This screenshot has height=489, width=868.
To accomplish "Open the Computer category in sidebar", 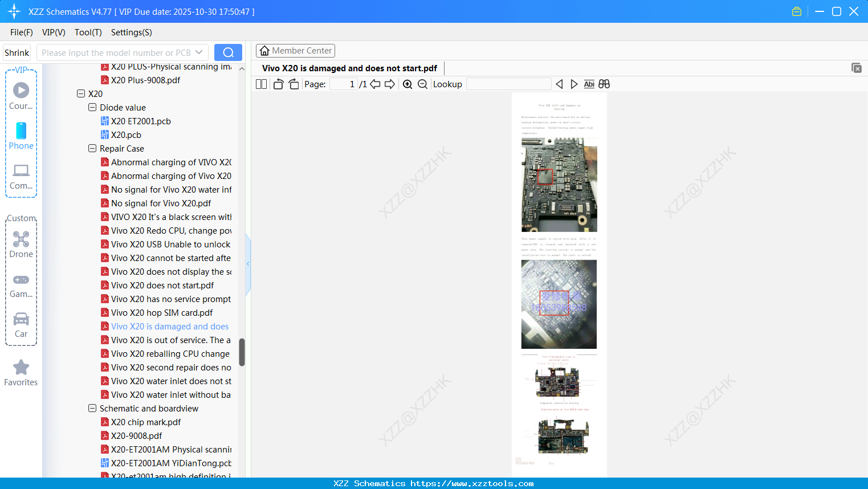I will point(21,176).
